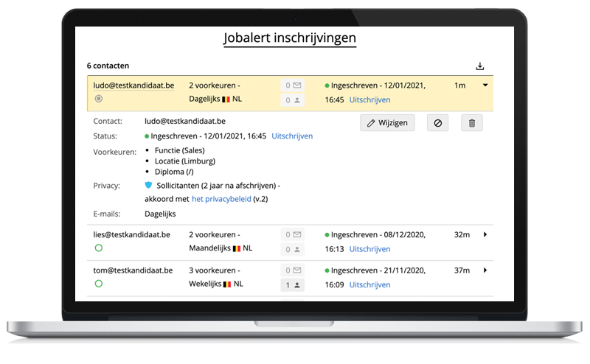The width and height of the screenshot is (590, 364).
Task: Expand the lies@testkandidaat.be row arrow
Action: pyautogui.click(x=485, y=234)
